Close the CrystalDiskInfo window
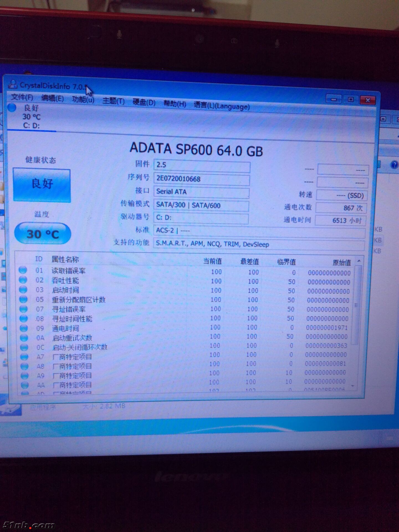Screen dimensions: 399x532 pos(368,100)
